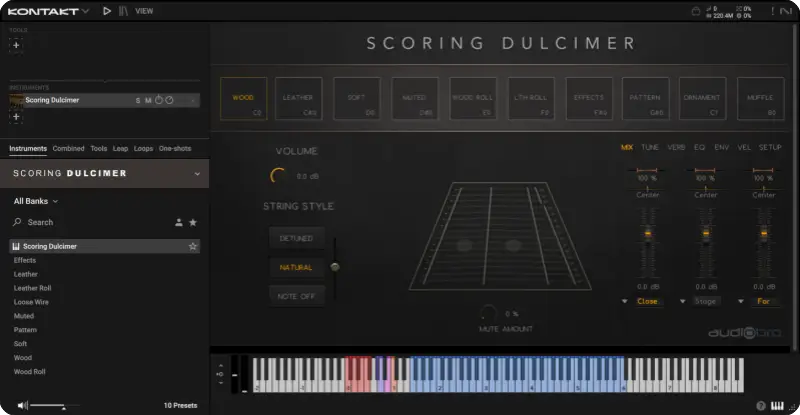Expand the Scoring Dulcimer library dropdown

coord(197,174)
